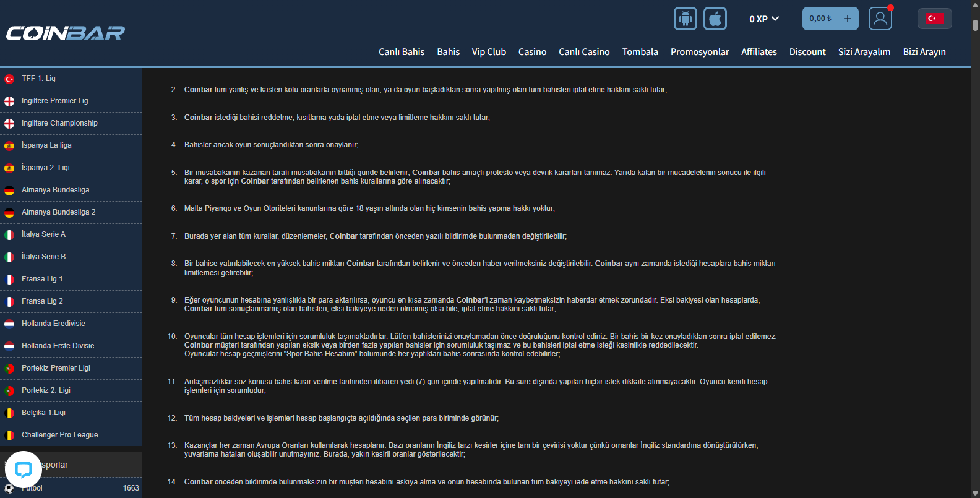Click the Germany flag beside Almanya Bundesliga

9,191
